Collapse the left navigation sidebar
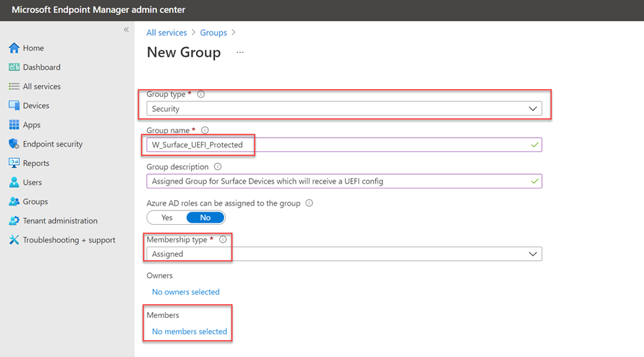644x357 pixels. (x=126, y=29)
